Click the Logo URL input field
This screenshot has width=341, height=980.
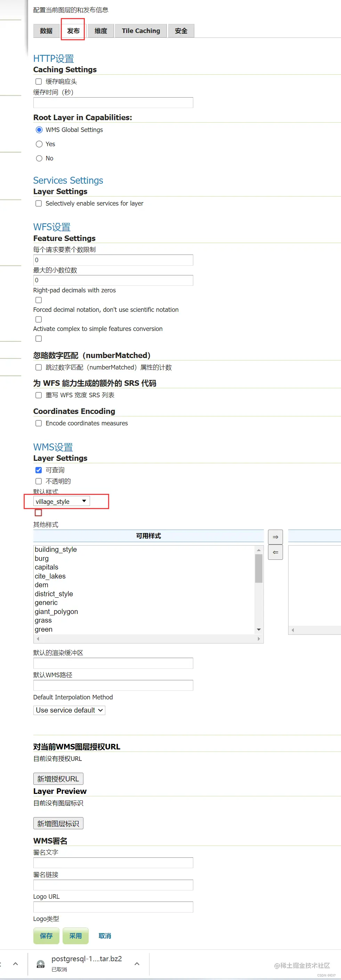click(113, 907)
